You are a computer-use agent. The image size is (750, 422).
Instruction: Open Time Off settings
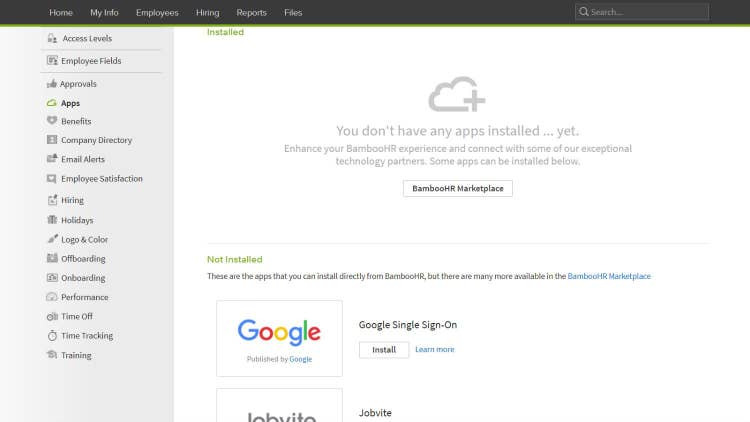tap(77, 316)
